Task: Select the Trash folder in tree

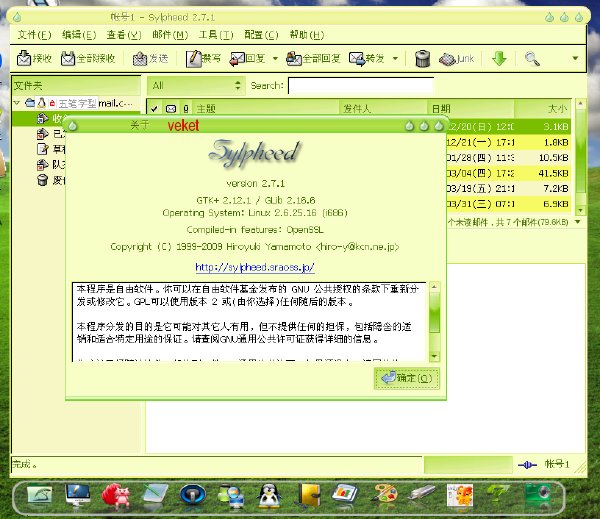Action: click(x=42, y=180)
